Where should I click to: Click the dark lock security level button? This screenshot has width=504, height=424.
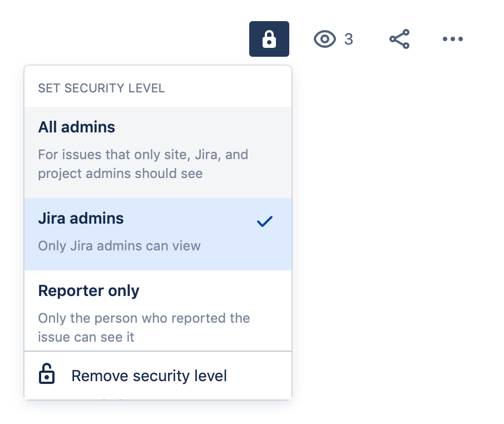269,39
